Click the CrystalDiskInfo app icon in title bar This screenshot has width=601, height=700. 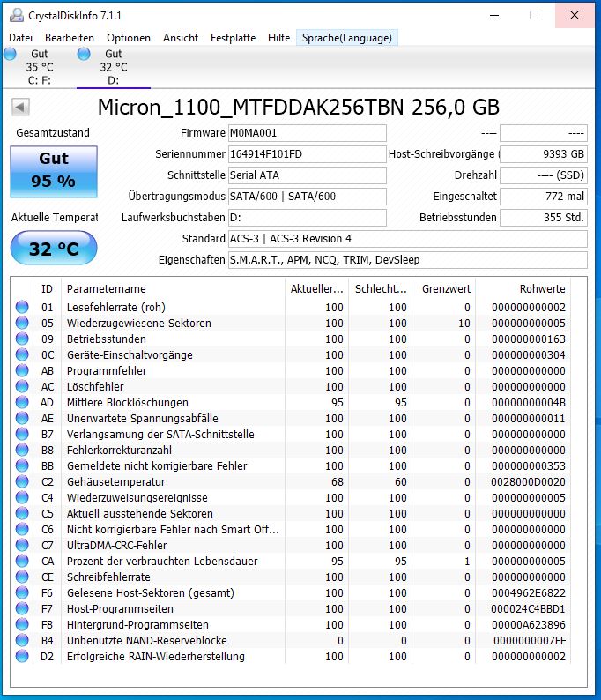tap(16, 15)
